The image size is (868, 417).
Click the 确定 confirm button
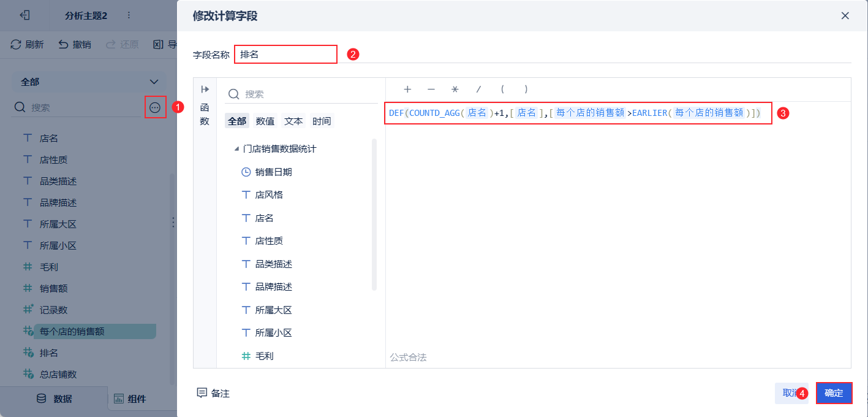pyautogui.click(x=834, y=393)
